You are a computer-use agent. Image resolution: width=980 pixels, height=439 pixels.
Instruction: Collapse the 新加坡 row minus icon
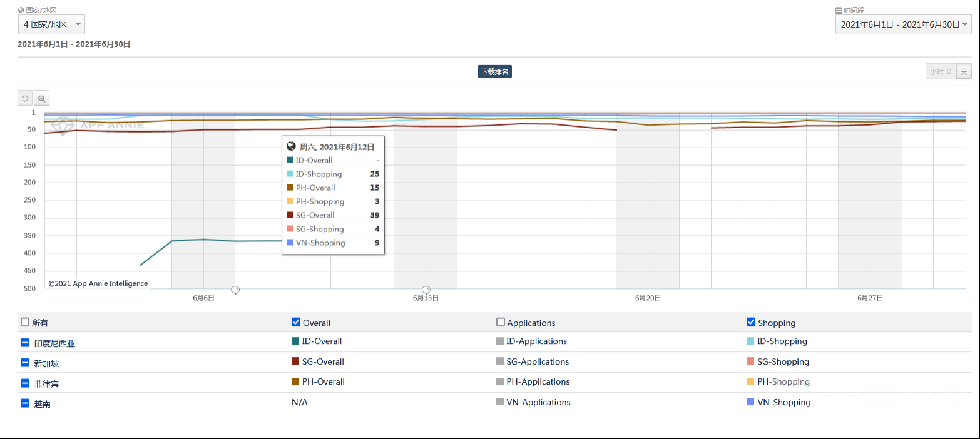point(25,363)
